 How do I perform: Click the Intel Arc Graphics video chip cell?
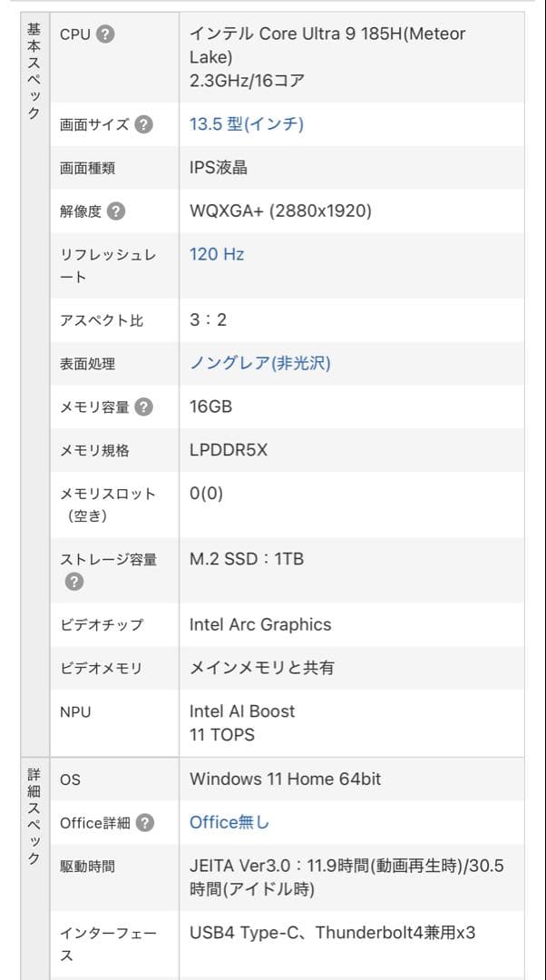[x=259, y=624]
